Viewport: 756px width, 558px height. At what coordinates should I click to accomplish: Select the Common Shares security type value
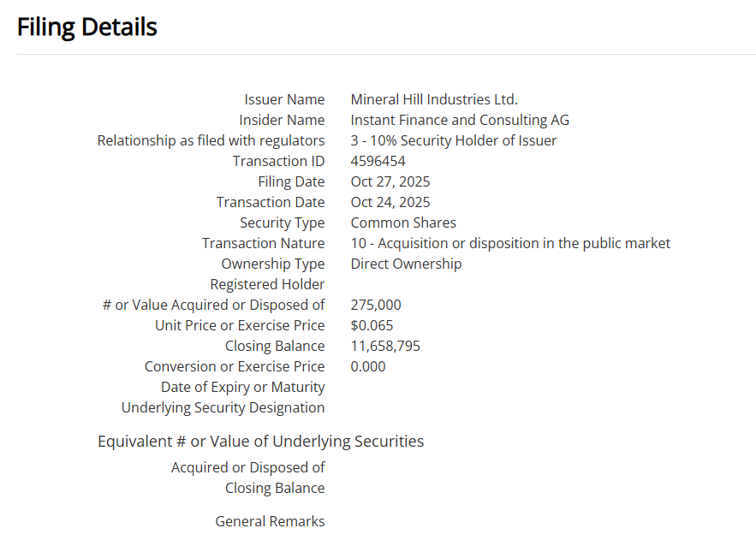pos(403,223)
